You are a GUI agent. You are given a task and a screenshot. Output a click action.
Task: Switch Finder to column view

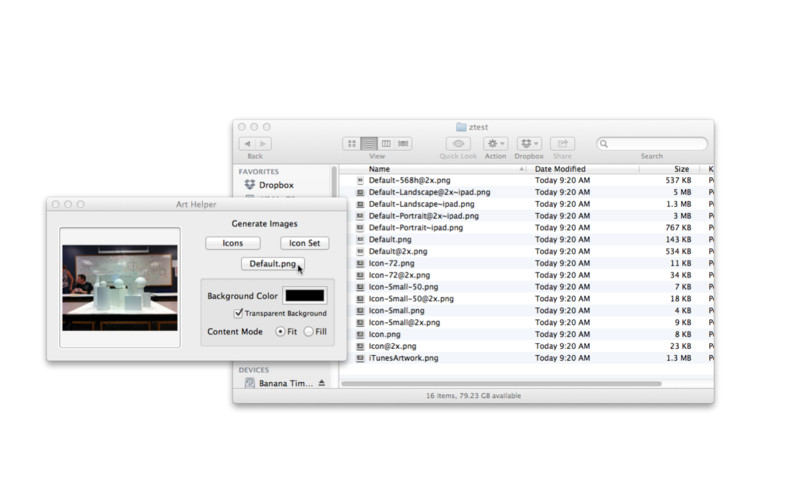click(386, 144)
